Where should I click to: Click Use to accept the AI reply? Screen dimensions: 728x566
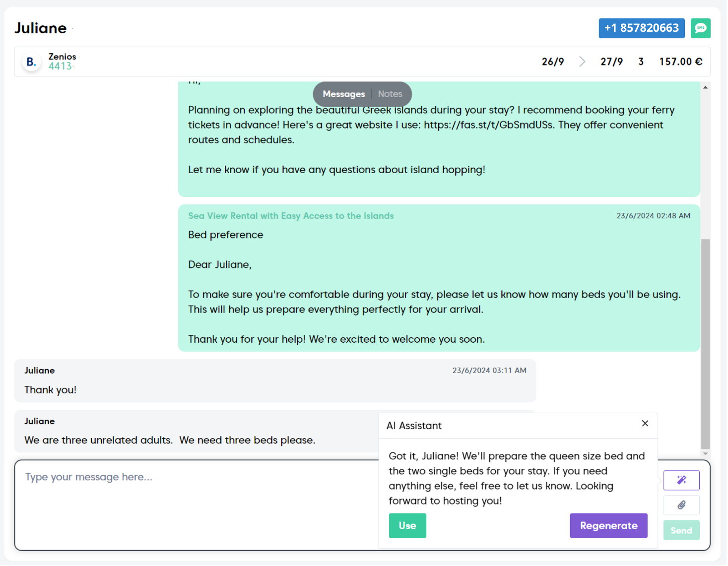407,525
